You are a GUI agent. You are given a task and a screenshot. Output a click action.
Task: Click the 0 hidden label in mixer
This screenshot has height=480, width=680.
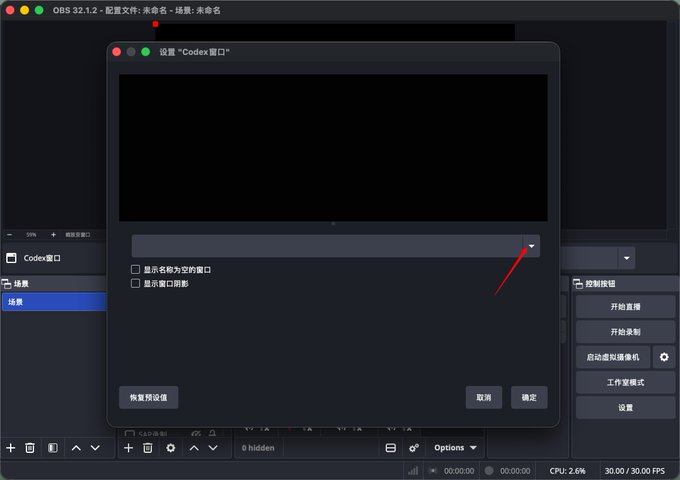pos(258,448)
